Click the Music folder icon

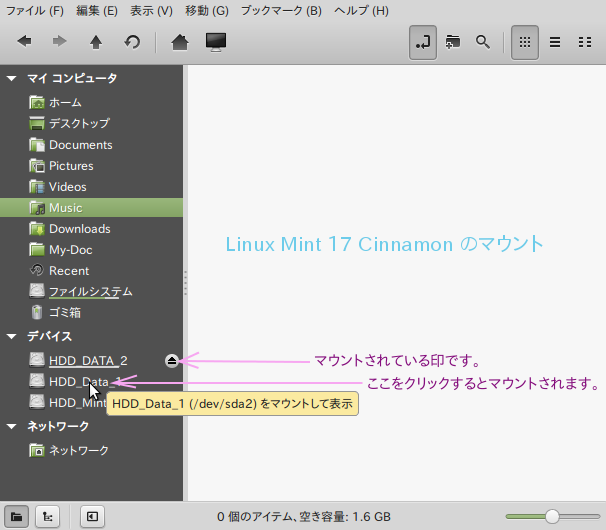pyautogui.click(x=37, y=208)
